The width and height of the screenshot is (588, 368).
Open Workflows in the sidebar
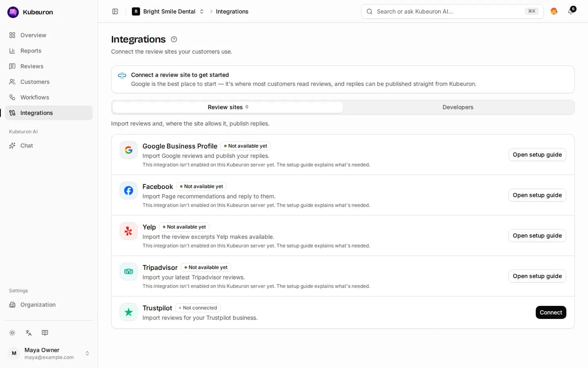click(49, 97)
